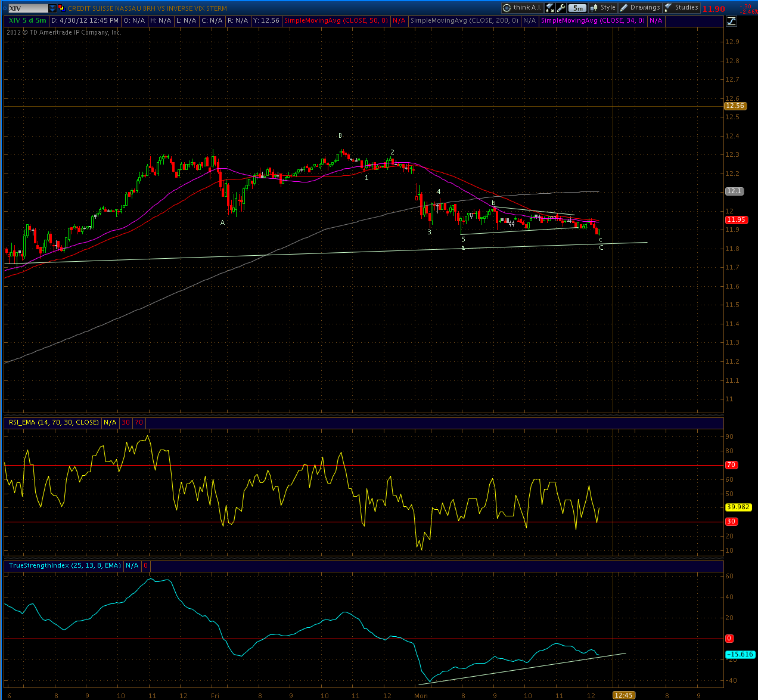Click the last price 11.90 readout
Image resolution: width=758 pixels, height=700 pixels.
(x=713, y=9)
